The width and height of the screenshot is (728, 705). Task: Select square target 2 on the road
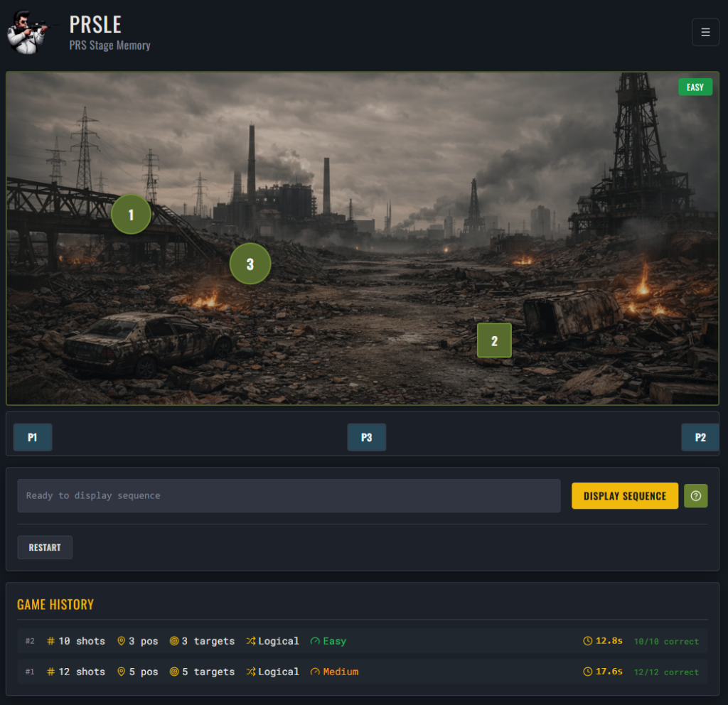pyautogui.click(x=494, y=341)
